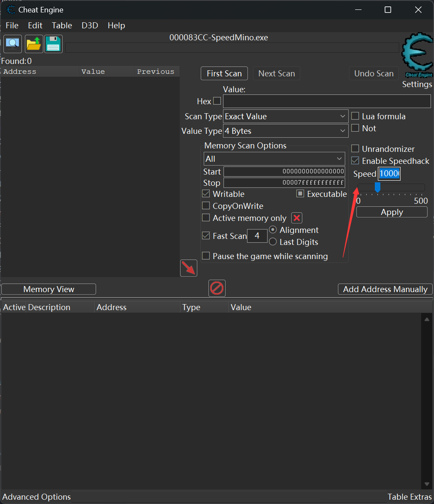Image resolution: width=434 pixels, height=504 pixels.
Task: Enable Pause the game while scanning
Action: [x=206, y=256]
